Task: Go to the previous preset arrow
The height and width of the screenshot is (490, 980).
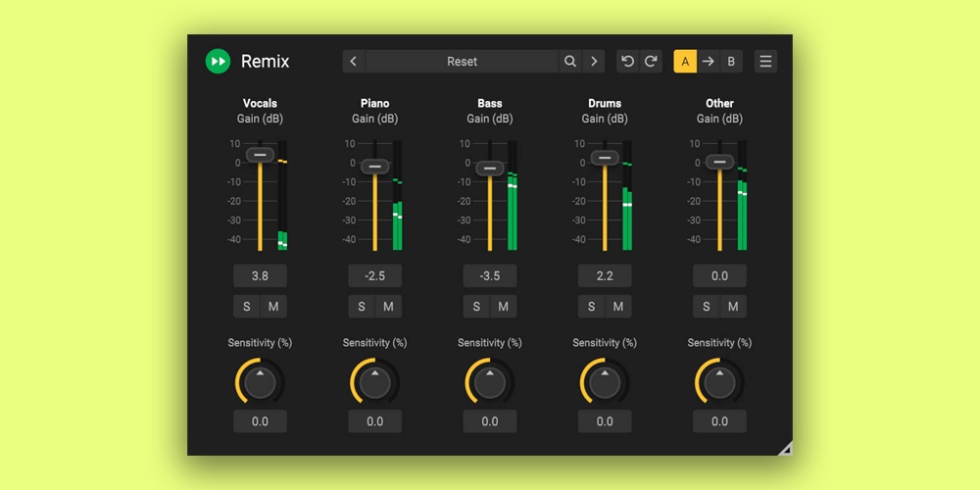Action: tap(354, 62)
